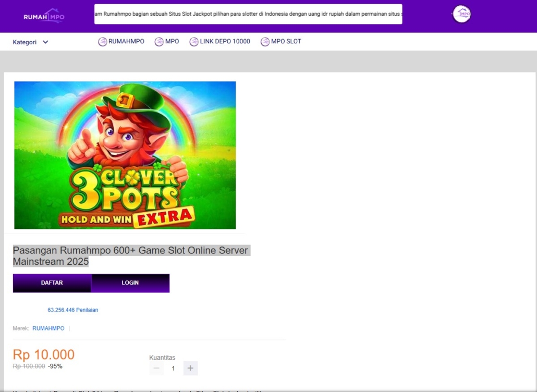Expand the Kategori chevron arrow
537x392 pixels.
tap(45, 42)
